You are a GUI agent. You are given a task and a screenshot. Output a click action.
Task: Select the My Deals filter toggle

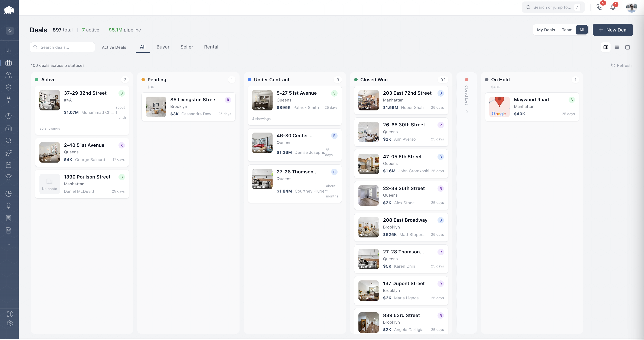(546, 30)
